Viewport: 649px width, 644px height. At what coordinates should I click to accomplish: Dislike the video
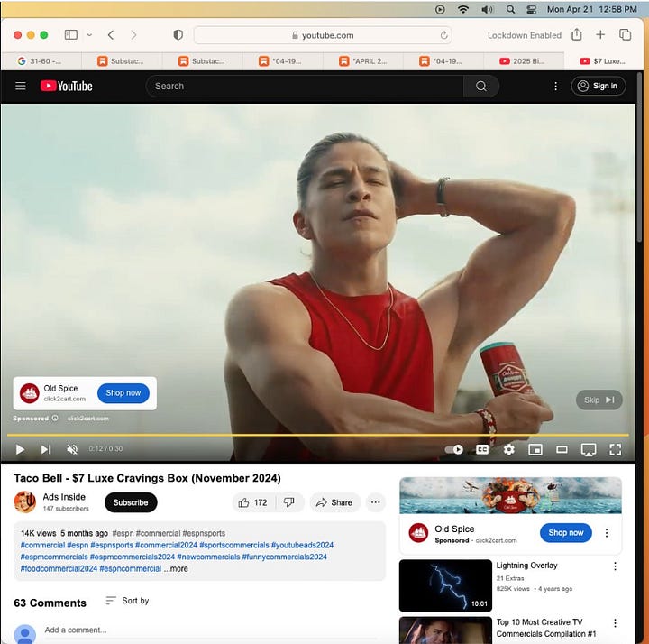tap(289, 502)
